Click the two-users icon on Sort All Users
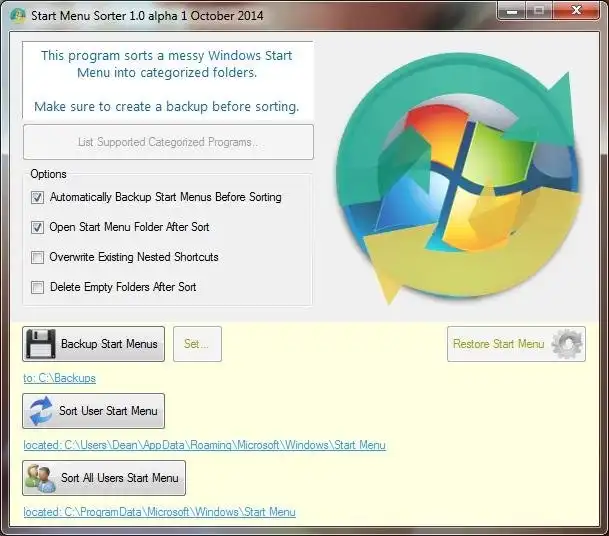 40,478
